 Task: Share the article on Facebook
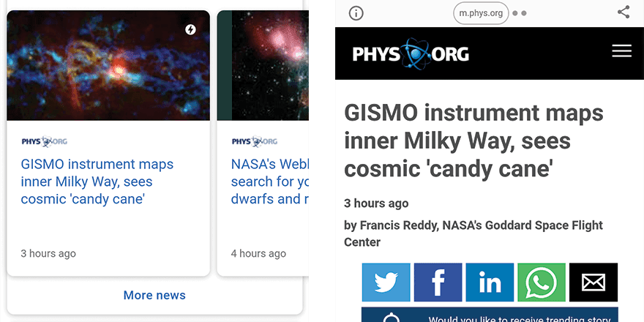pos(438,282)
